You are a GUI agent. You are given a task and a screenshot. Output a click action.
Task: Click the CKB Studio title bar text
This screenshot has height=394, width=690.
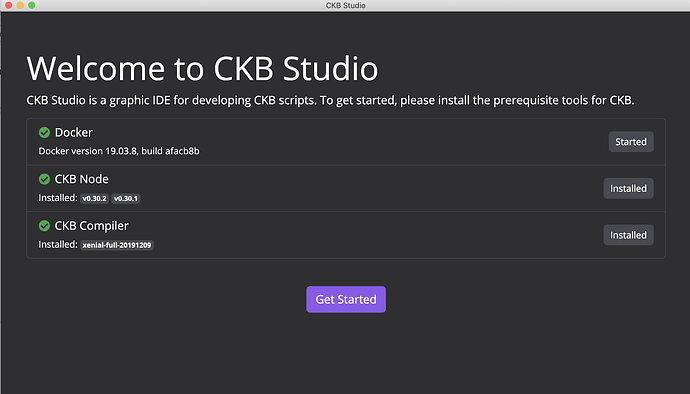pos(345,5)
